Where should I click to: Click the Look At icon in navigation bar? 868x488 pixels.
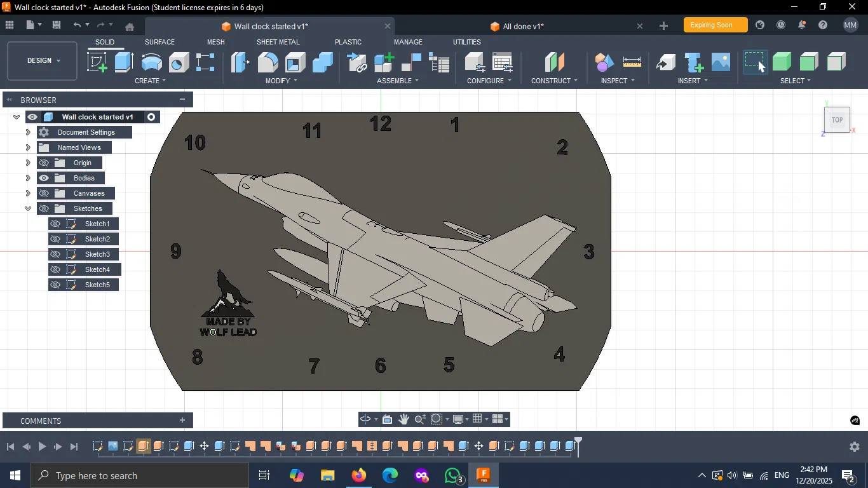(387, 419)
